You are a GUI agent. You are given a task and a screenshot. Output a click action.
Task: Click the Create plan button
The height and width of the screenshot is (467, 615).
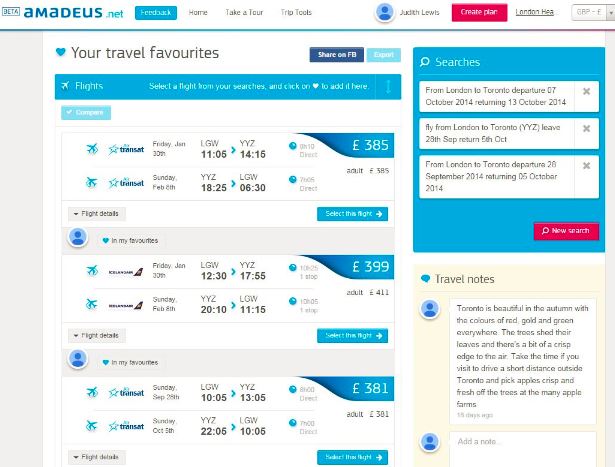[x=478, y=13]
